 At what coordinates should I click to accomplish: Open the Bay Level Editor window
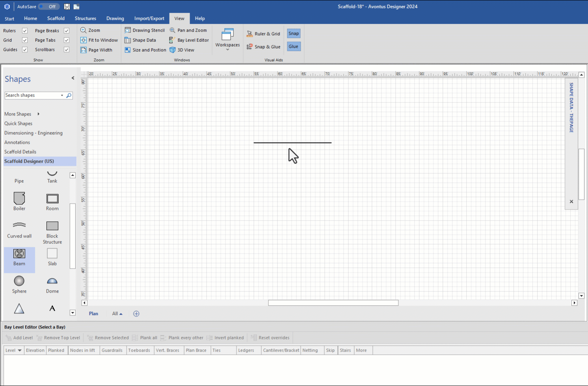189,40
